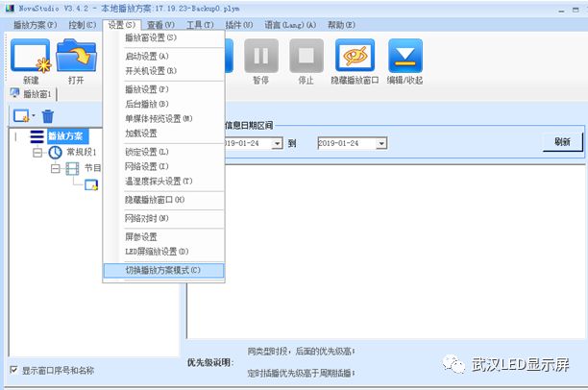Open the 工具(T) menu

coord(200,25)
